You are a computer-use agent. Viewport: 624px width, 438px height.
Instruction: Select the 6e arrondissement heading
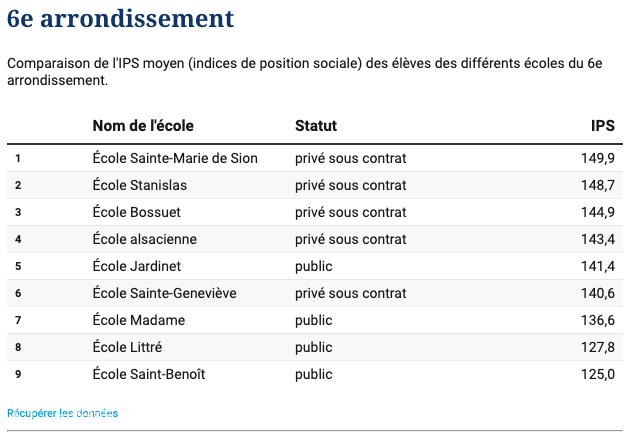pos(121,18)
